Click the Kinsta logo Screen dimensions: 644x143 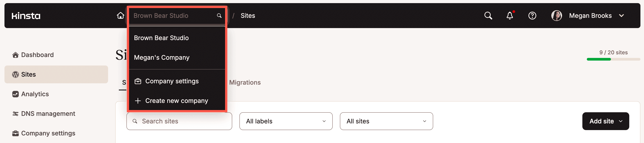click(x=26, y=16)
